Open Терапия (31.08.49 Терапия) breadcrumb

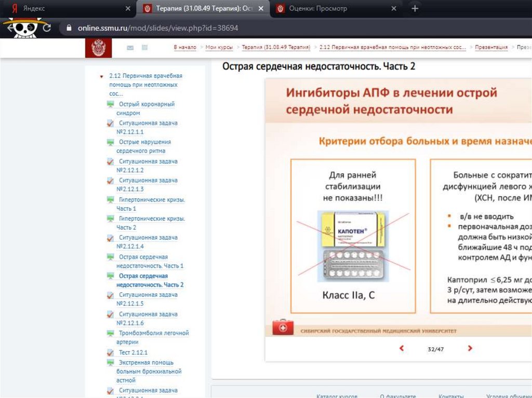(x=276, y=47)
